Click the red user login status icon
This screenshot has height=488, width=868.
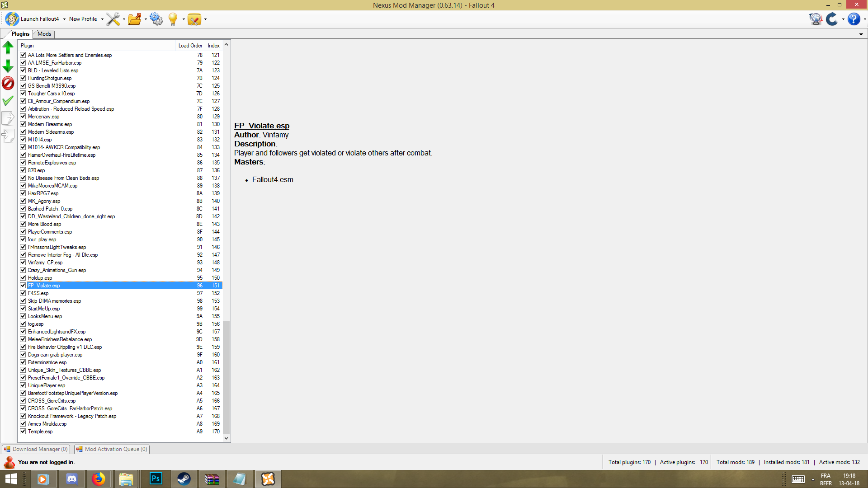(x=9, y=462)
